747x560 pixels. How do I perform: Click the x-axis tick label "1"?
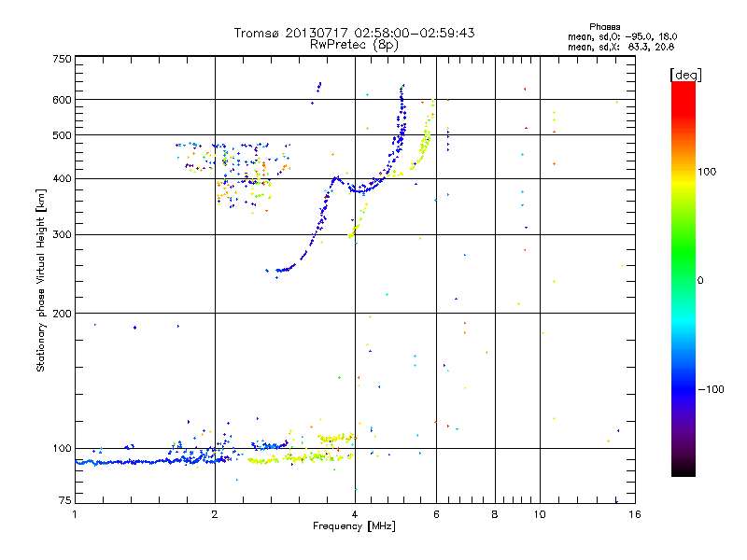75,514
